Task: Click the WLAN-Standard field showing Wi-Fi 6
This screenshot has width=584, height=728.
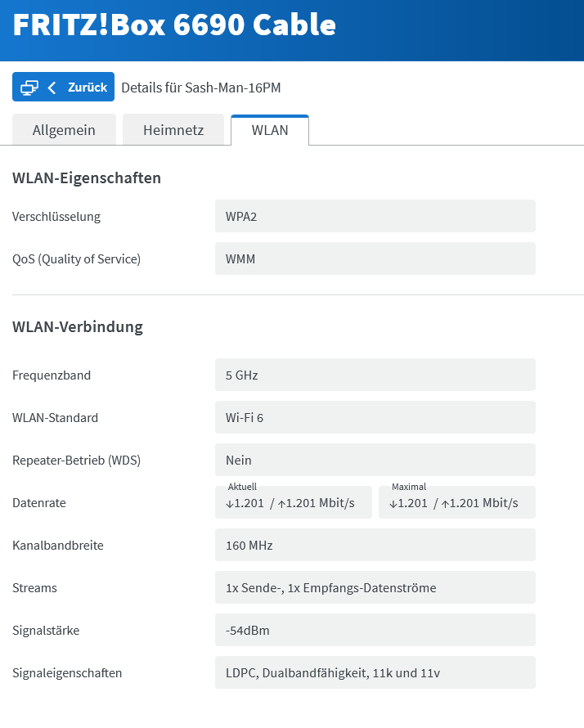Action: (375, 418)
